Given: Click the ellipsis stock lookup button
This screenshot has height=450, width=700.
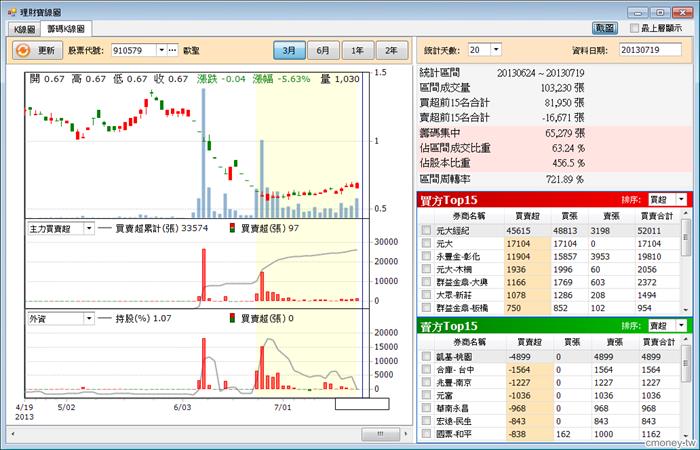Looking at the screenshot, I should tap(172, 50).
